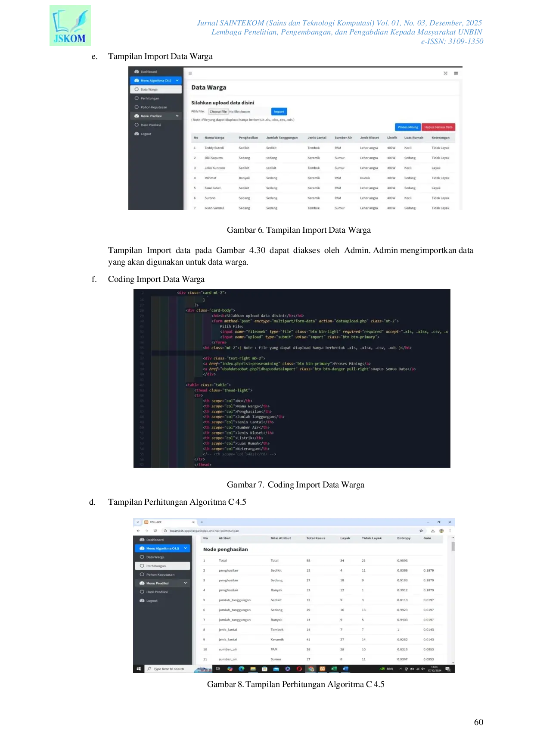Click the hamburger menu icon above Data Warga
Viewport: 534px width, 756px height.
pos(190,73)
